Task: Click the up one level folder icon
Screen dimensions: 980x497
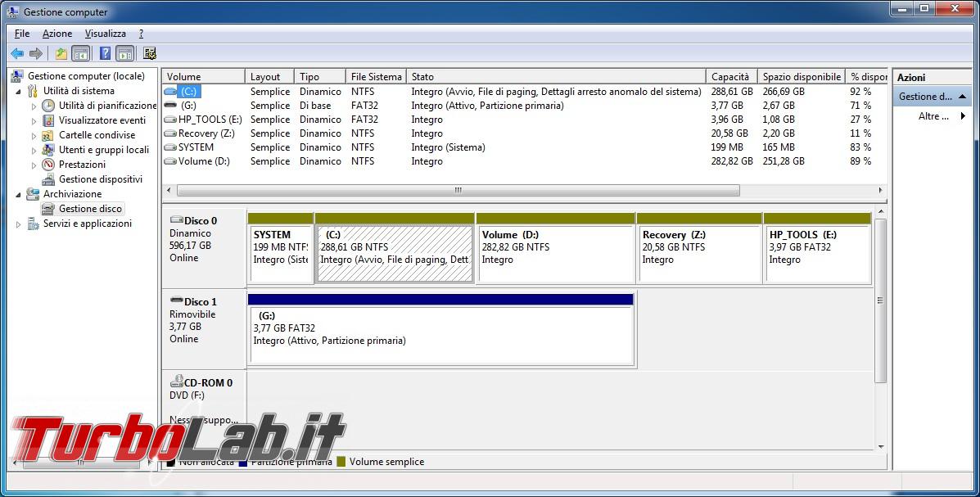Action: (61, 54)
